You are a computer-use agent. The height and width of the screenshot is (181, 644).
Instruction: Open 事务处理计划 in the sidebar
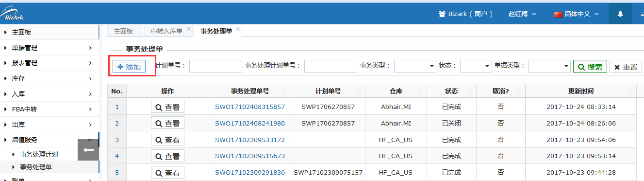(x=39, y=155)
